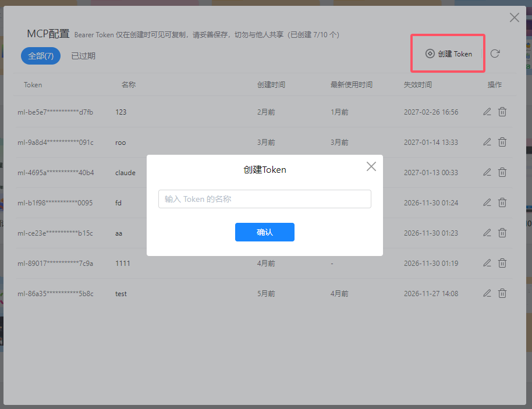Image resolution: width=532 pixels, height=409 pixels.
Task: Edit the roo token
Action: (487, 142)
